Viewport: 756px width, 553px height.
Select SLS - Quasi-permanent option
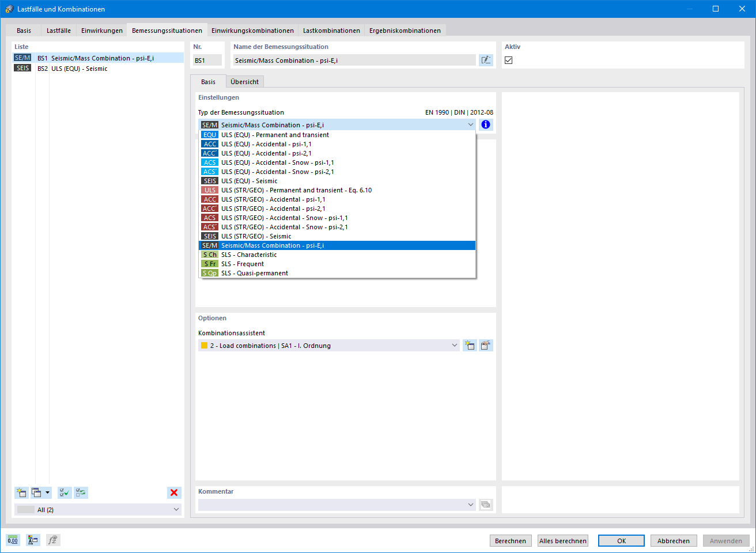pyautogui.click(x=338, y=273)
